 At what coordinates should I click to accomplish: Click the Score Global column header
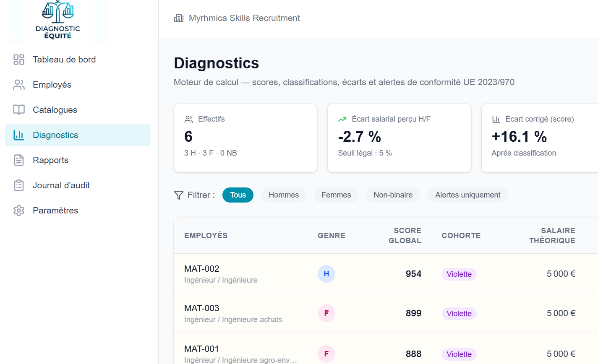405,236
